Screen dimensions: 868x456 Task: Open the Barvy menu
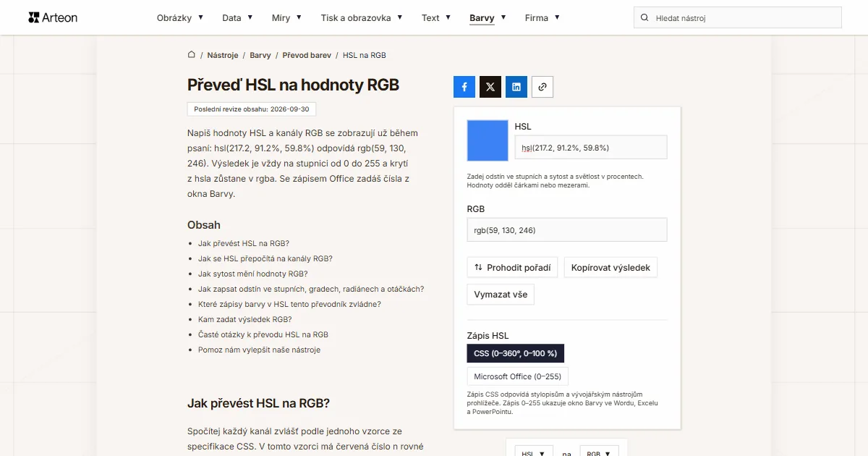pyautogui.click(x=488, y=18)
